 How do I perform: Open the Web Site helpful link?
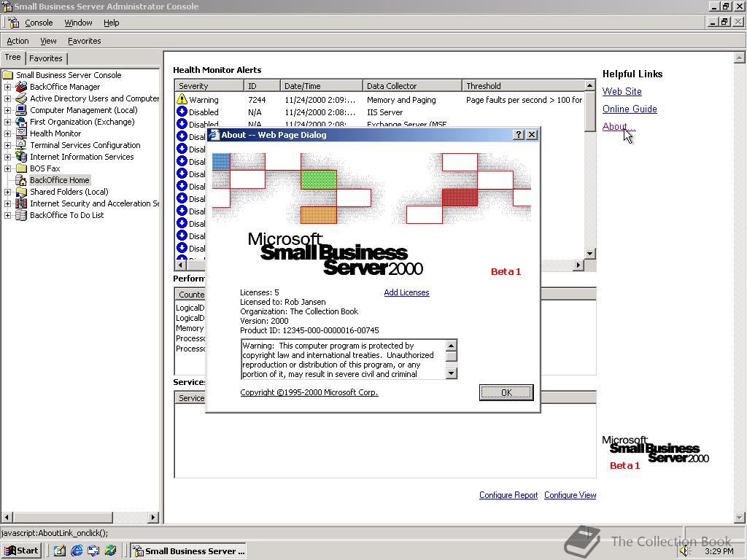pos(622,91)
